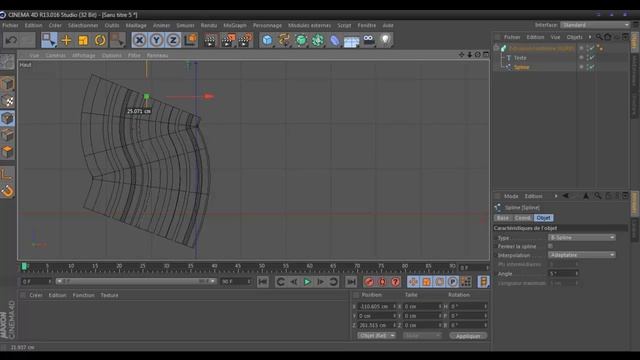Toggle visibility dot of Texte object
Viewport: 640px width, 360px height.
[x=581, y=57]
